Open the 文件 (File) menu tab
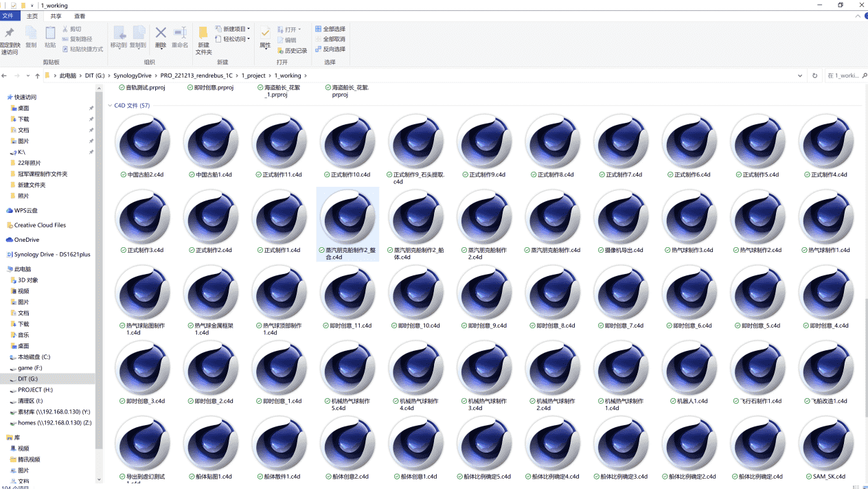This screenshot has width=868, height=489. [x=8, y=16]
